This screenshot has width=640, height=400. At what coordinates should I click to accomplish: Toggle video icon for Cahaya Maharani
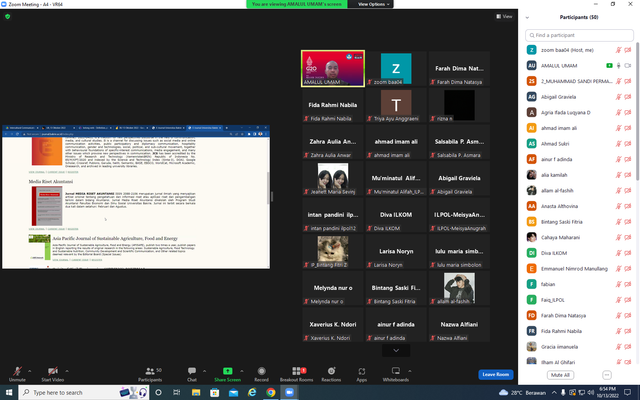[628, 237]
